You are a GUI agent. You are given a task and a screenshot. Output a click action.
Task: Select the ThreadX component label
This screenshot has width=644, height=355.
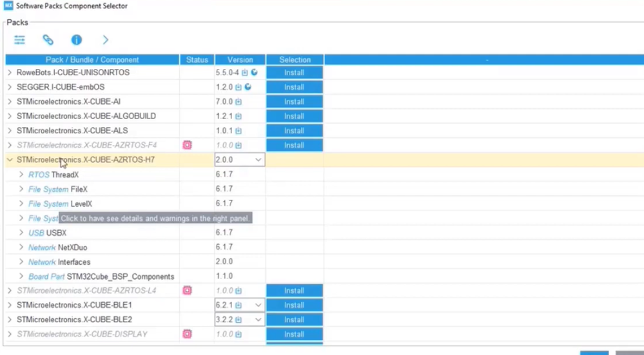pos(65,175)
